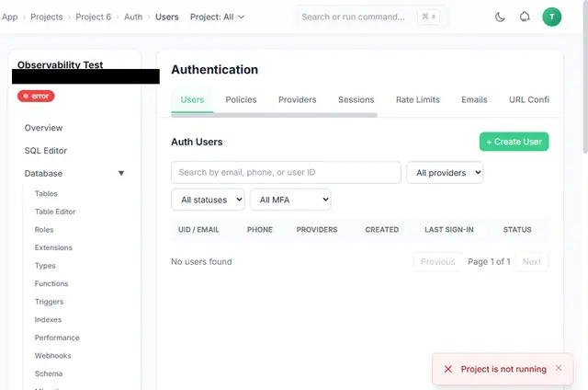Screen dimensions: 588x390
Task: Open Roles under Database
Action: pyautogui.click(x=44, y=230)
